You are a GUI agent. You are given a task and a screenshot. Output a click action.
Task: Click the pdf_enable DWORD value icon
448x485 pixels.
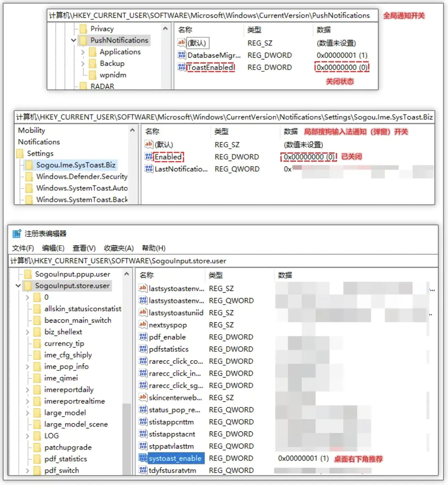[143, 337]
